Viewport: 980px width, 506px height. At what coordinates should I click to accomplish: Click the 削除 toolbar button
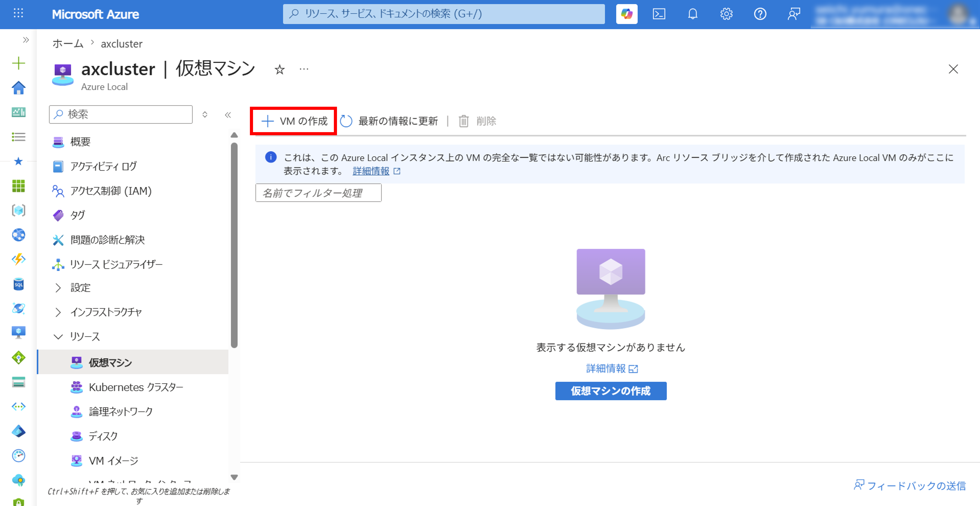[x=477, y=121]
